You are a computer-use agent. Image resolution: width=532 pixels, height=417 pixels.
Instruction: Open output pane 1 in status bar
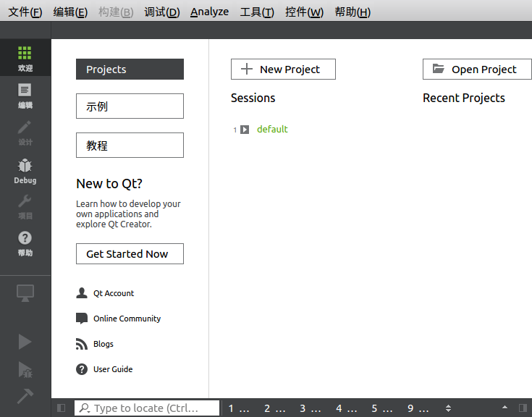(239, 408)
